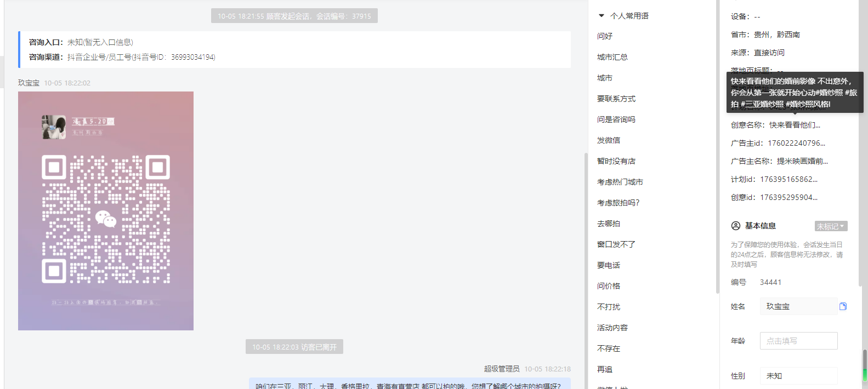The image size is (868, 389).
Task: Click the 访客已离开 system notice
Action: [294, 347]
